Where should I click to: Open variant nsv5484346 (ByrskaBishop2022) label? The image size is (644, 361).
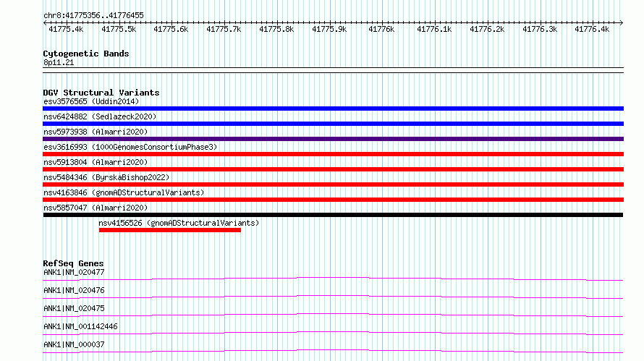(x=106, y=177)
